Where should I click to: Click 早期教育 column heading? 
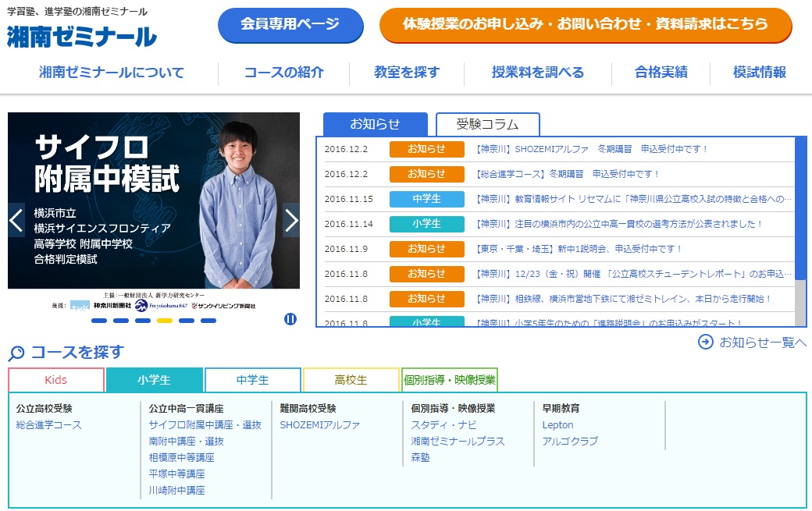click(x=561, y=409)
